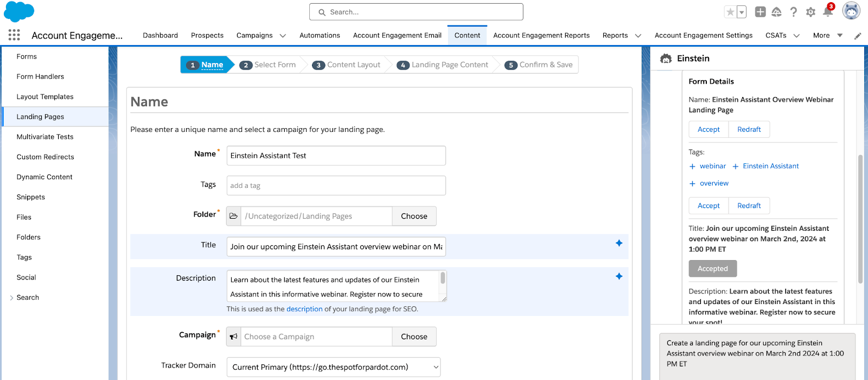The height and width of the screenshot is (380, 868).
Task: Add the Einstein Assistant tag suggestion
Action: 765,166
